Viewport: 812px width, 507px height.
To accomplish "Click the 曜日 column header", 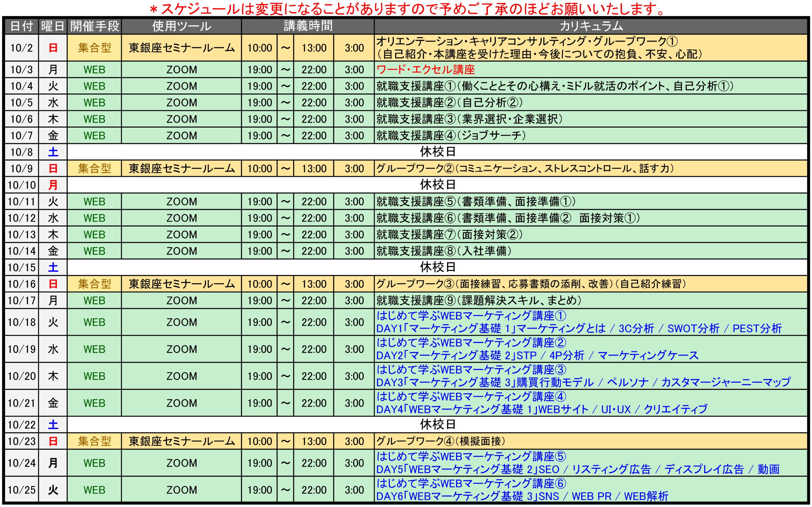I will coord(53,26).
